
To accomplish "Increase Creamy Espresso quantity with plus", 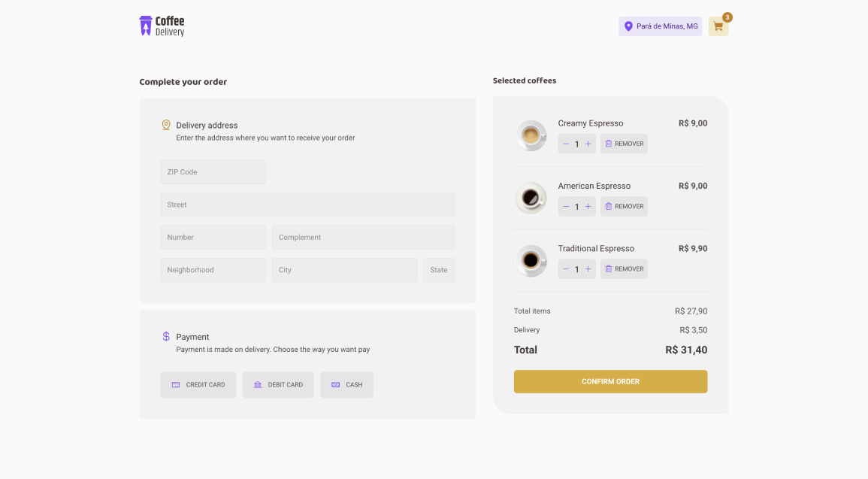I will pos(588,144).
